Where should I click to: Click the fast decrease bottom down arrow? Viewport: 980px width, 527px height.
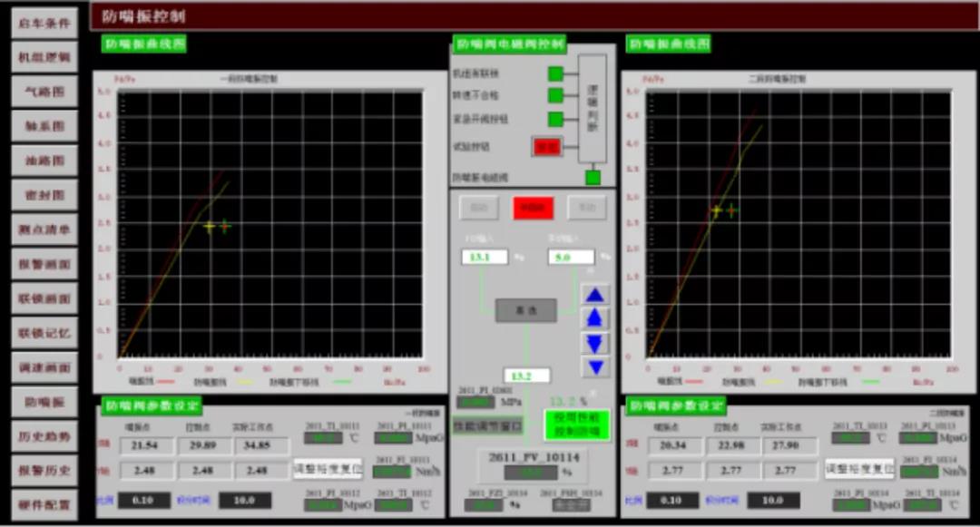(x=595, y=367)
